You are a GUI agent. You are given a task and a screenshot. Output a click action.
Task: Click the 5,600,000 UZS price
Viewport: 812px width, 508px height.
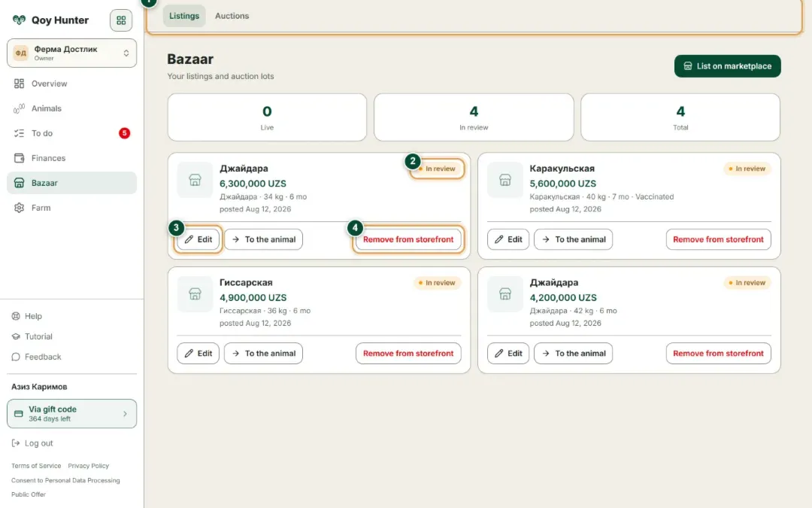coord(562,184)
